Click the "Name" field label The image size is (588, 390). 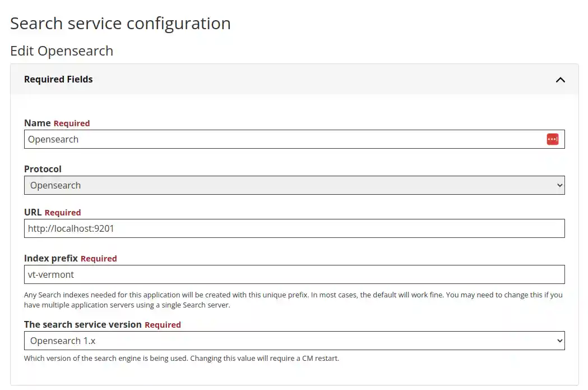click(x=37, y=123)
